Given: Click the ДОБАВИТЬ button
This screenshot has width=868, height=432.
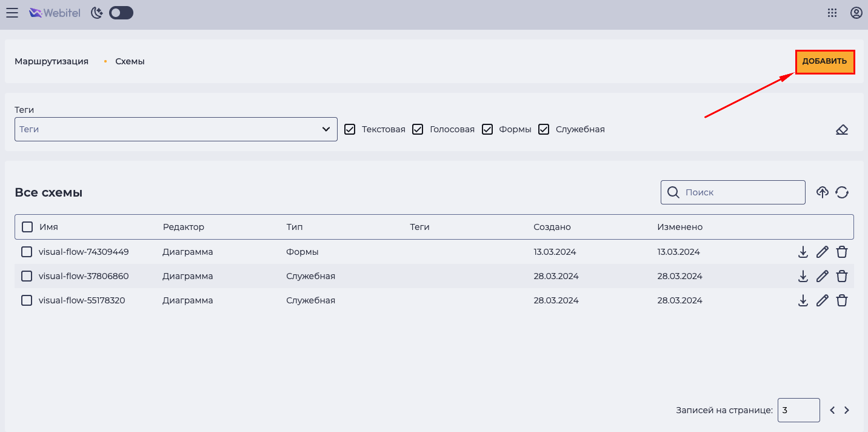Looking at the screenshot, I should 824,61.
